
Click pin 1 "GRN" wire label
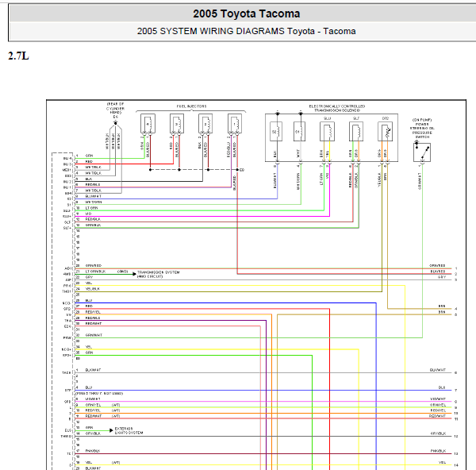click(x=89, y=156)
